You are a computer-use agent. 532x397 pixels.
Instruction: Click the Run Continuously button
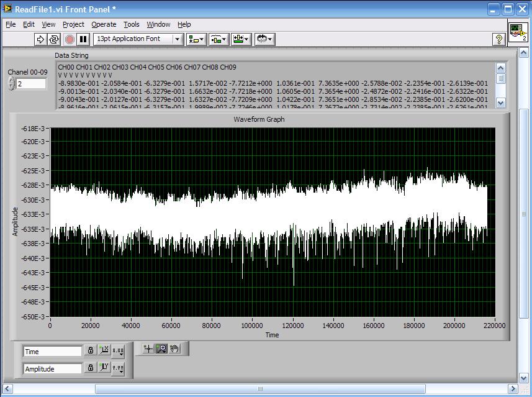click(x=55, y=39)
